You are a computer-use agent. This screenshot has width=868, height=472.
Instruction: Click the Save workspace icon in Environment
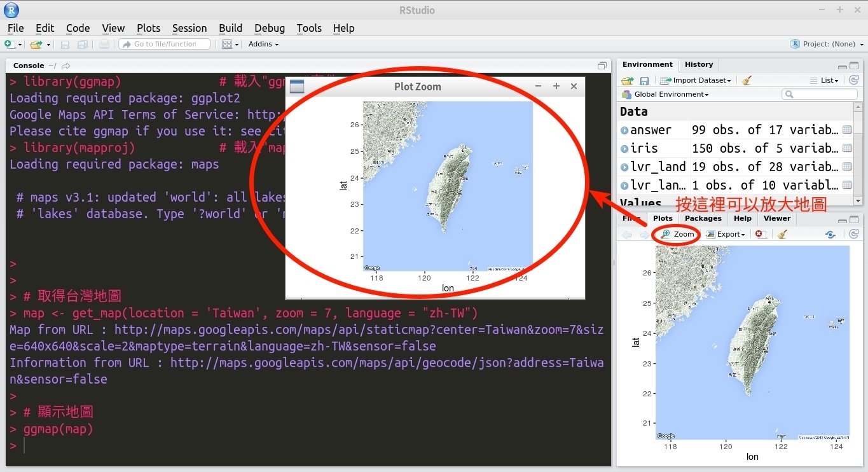(644, 81)
